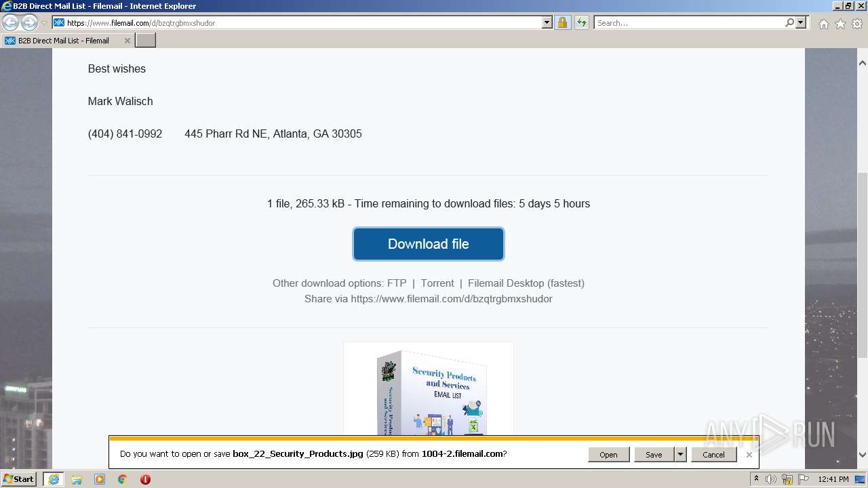Click the vertical scrollbar thumb

(863, 265)
